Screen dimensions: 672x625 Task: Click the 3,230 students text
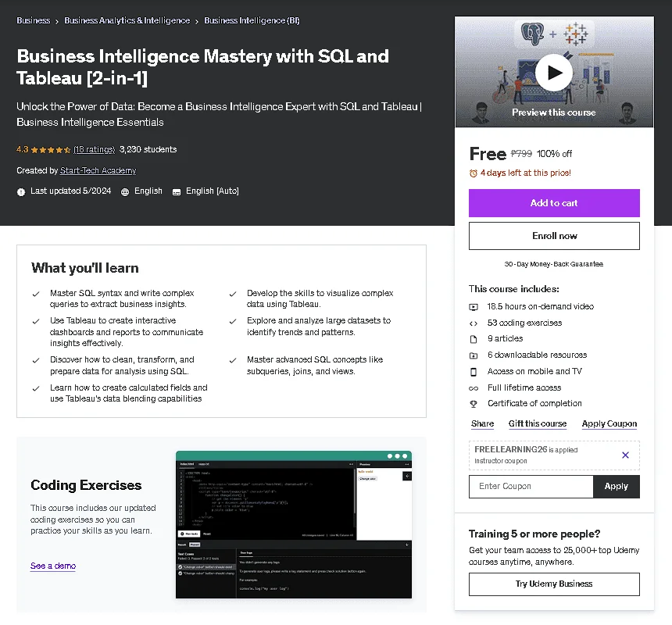148,149
